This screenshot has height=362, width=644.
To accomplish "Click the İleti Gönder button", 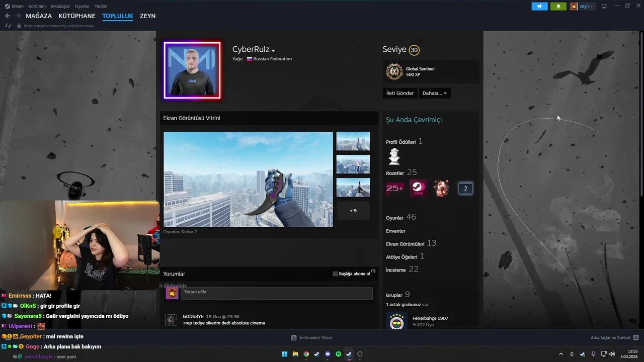I will coord(400,93).
